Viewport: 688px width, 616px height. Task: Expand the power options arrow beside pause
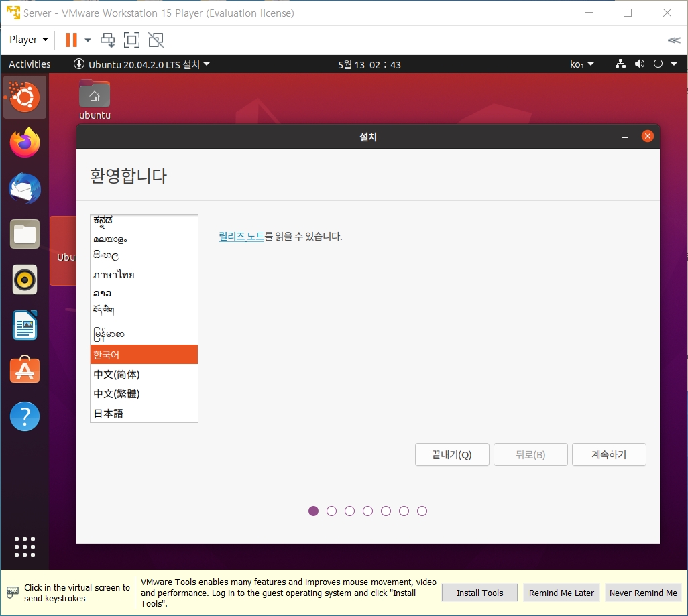click(x=88, y=40)
